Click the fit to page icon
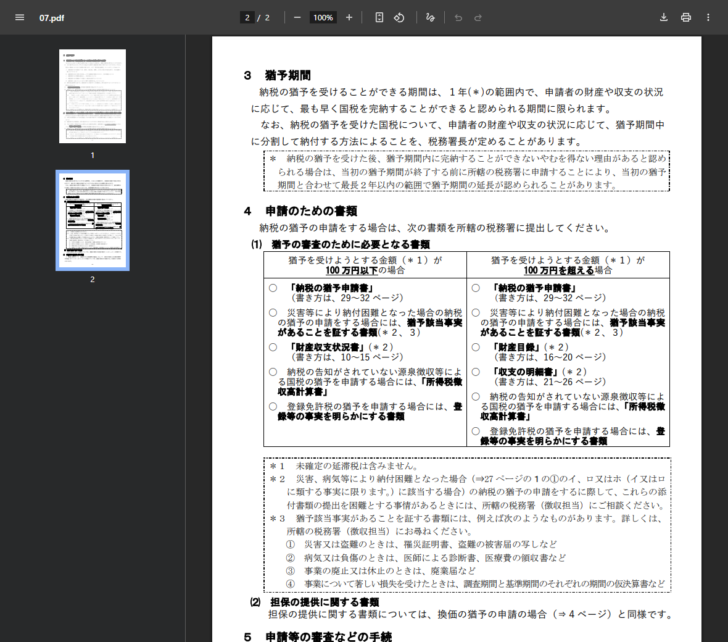Image resolution: width=728 pixels, height=642 pixels. pyautogui.click(x=379, y=18)
